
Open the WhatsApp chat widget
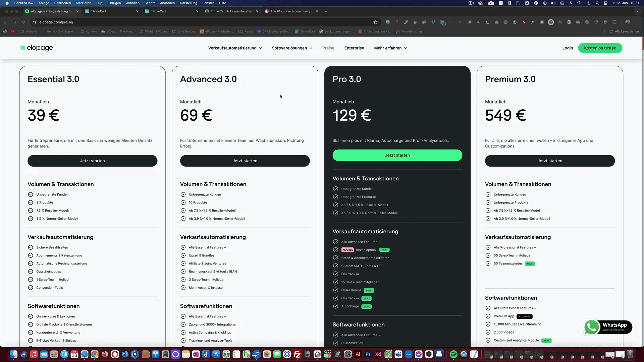point(608,327)
